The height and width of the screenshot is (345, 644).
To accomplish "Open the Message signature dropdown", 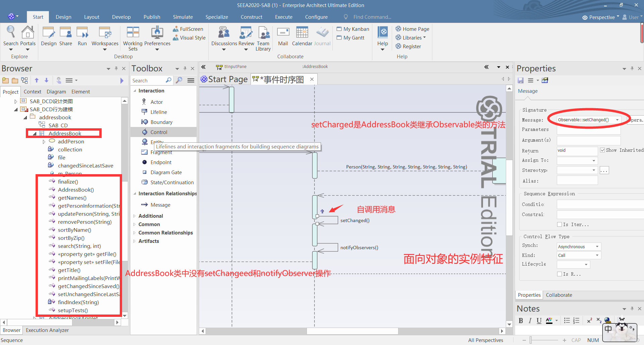I will pyautogui.click(x=617, y=120).
